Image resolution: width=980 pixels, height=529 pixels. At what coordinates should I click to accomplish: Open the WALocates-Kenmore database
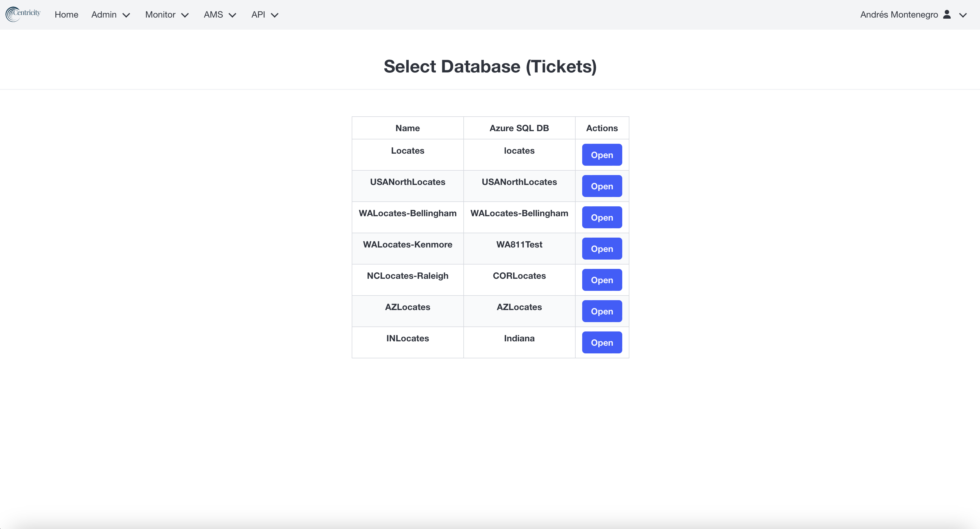click(602, 249)
